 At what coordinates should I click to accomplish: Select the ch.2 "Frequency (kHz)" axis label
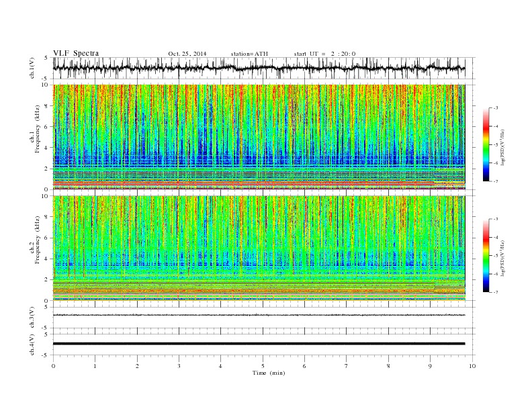(38, 239)
